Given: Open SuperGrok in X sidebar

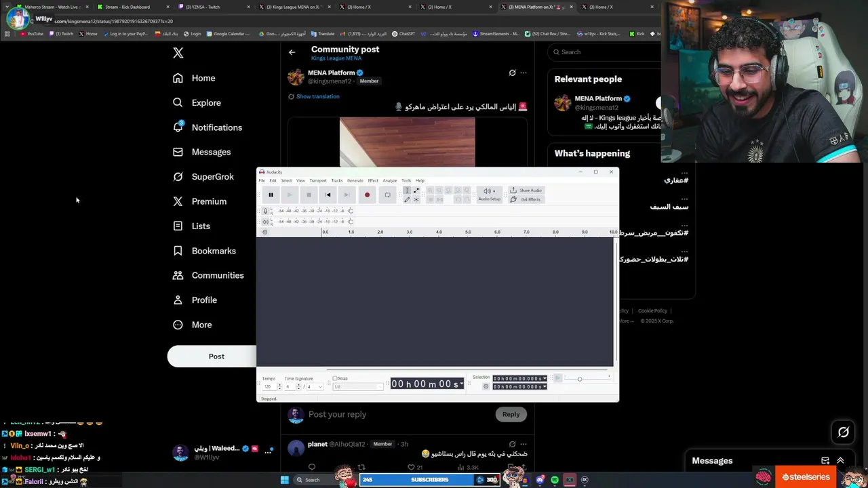Looking at the screenshot, I should click(203, 177).
